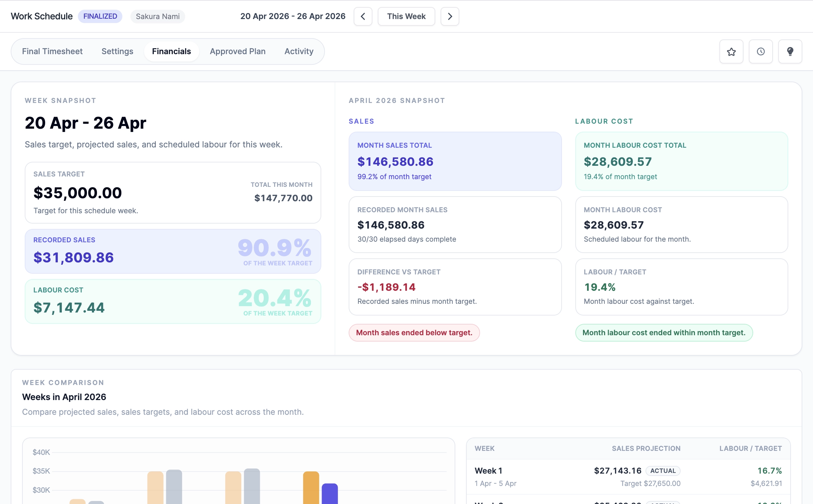The height and width of the screenshot is (504, 813).
Task: Click the dark orange bar in the chart
Action: tap(311, 488)
